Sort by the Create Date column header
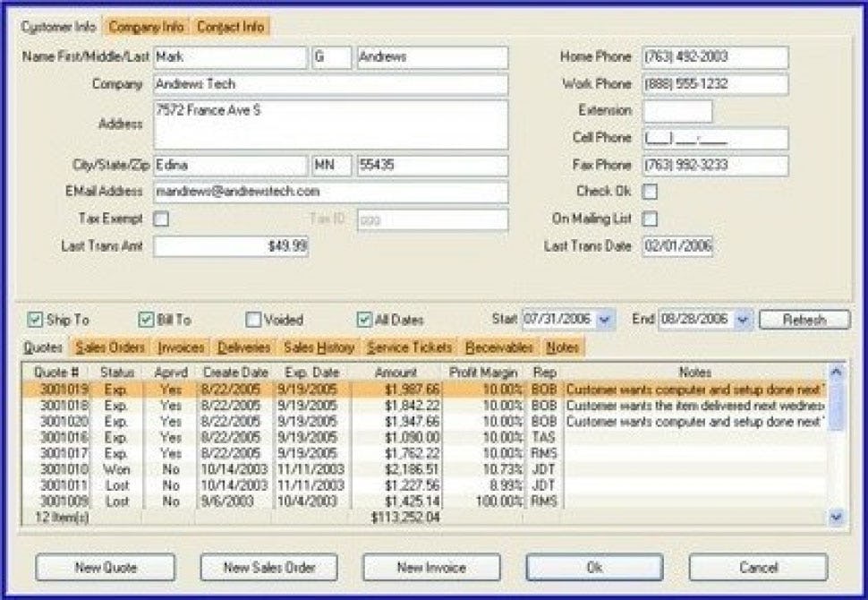868x600 pixels. click(x=235, y=373)
